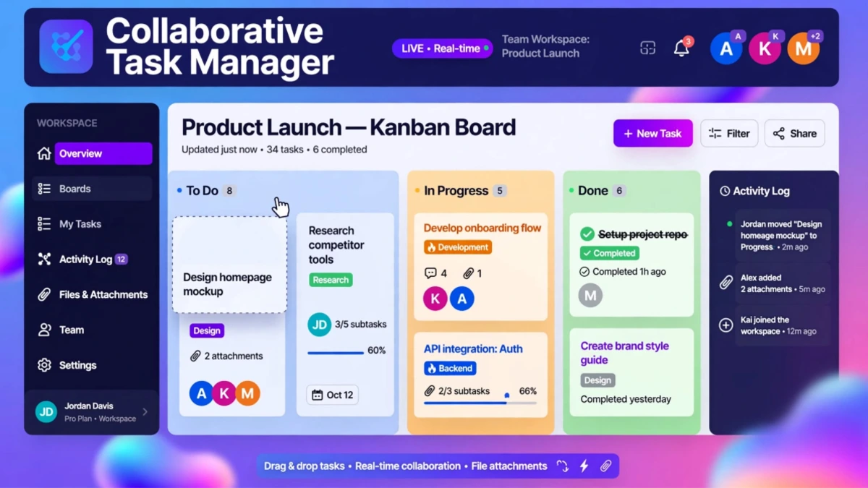Click the comments icon showing 4

click(430, 273)
